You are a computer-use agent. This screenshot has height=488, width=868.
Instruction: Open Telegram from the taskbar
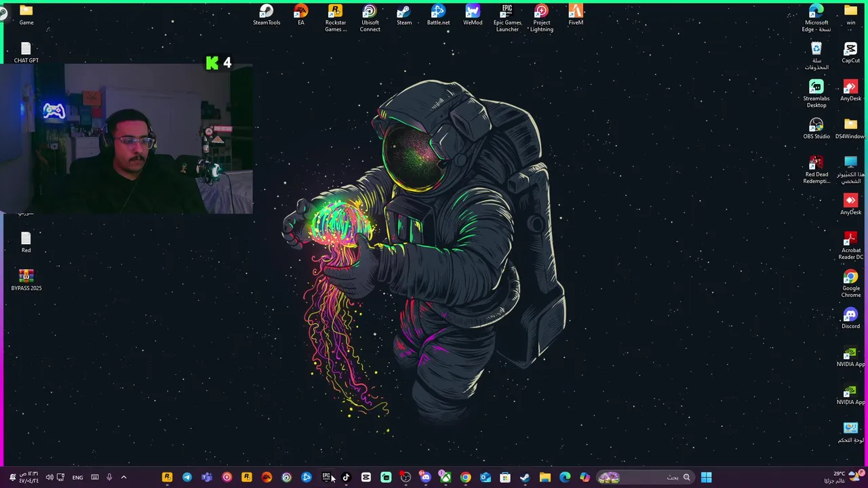(187, 477)
